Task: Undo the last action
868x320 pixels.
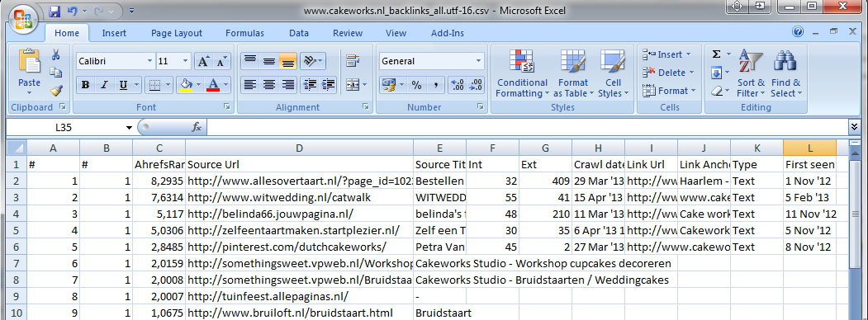Action: click(72, 11)
